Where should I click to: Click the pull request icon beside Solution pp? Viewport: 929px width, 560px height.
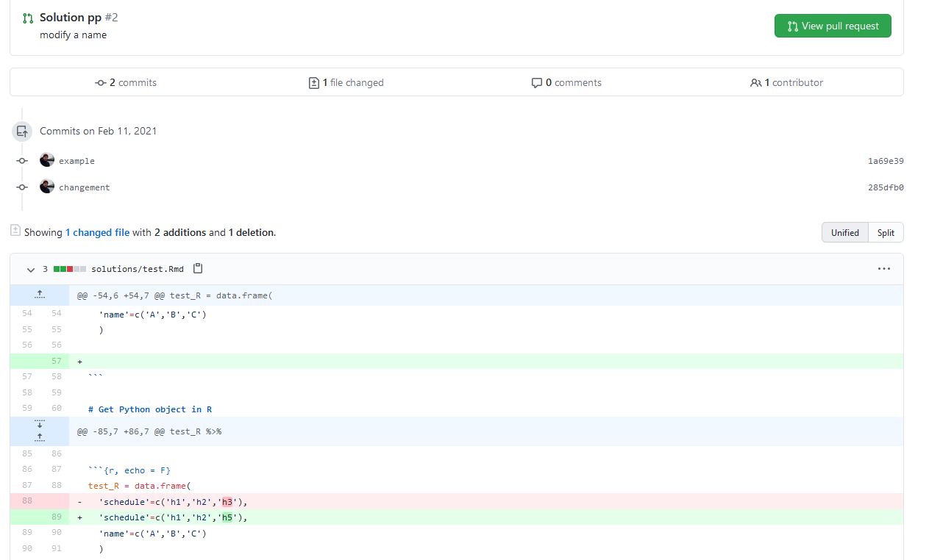click(x=28, y=18)
